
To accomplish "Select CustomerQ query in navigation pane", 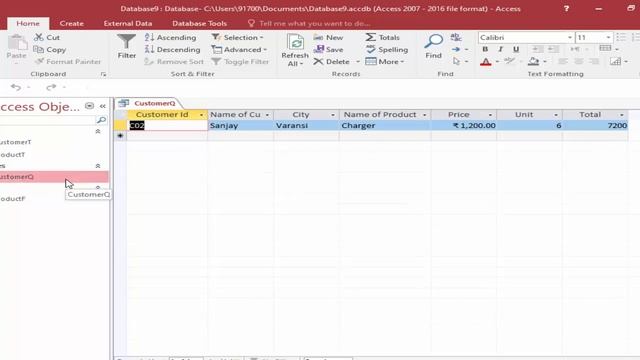I will pyautogui.click(x=54, y=177).
